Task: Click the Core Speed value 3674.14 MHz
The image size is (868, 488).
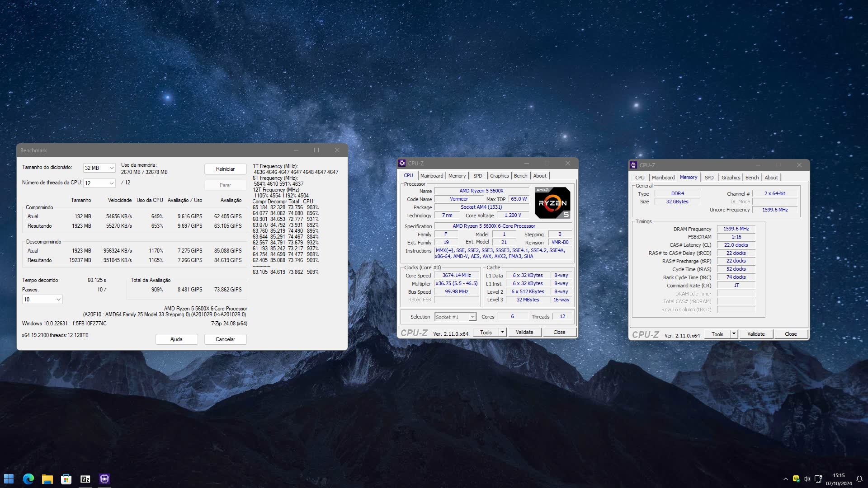Action: point(457,275)
